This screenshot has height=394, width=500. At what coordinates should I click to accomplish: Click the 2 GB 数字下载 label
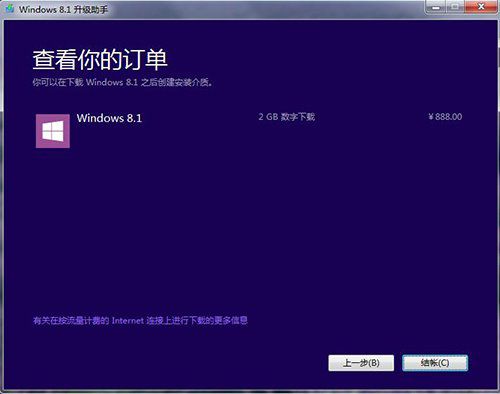[287, 117]
